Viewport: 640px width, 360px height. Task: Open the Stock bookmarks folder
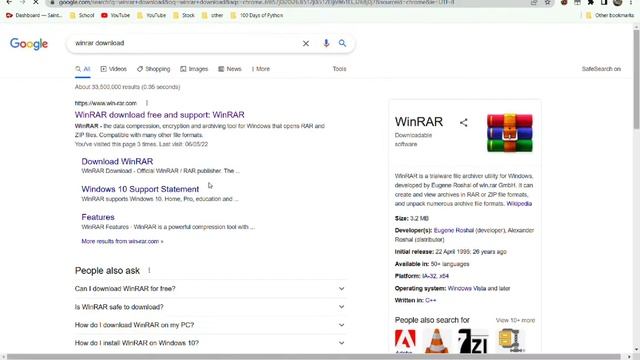pyautogui.click(x=184, y=16)
